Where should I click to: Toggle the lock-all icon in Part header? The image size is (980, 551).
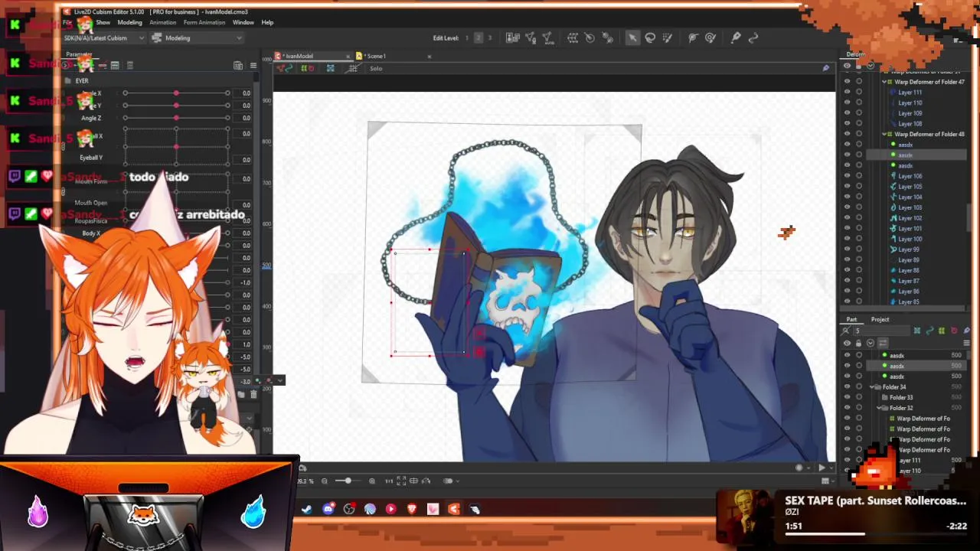click(858, 343)
